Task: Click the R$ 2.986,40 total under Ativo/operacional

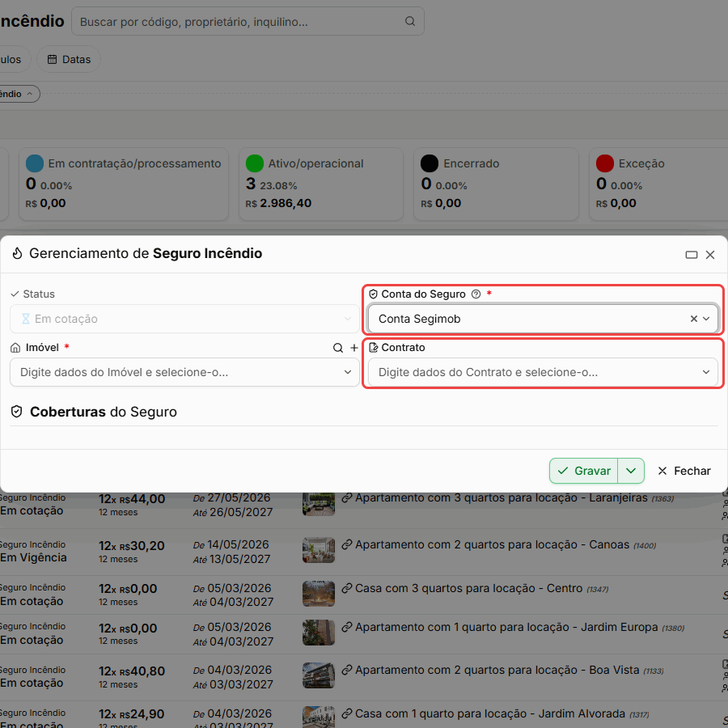Action: click(x=278, y=203)
